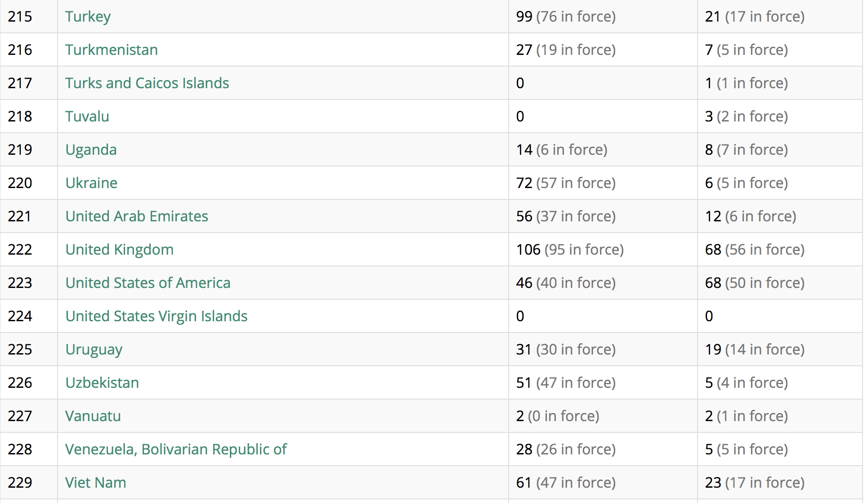Open the Viet Nam country link

tap(96, 483)
